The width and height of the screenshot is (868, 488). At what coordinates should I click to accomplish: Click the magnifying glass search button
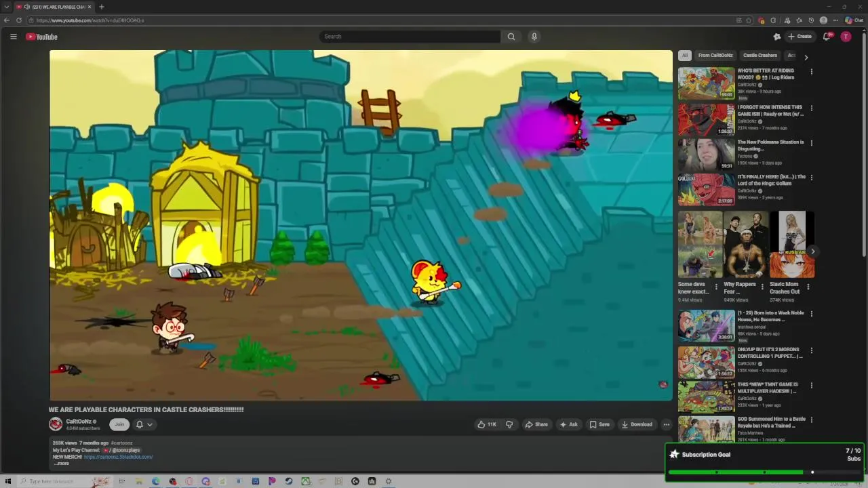pyautogui.click(x=511, y=37)
